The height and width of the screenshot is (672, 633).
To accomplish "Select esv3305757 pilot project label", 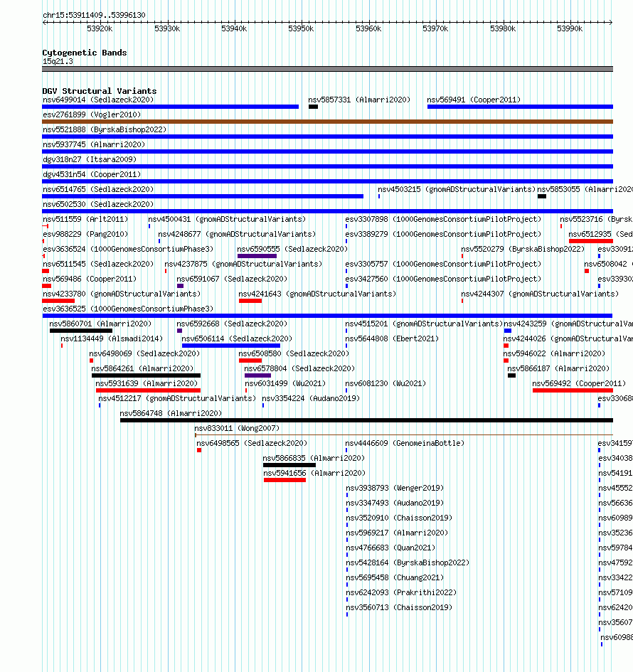I will coord(443,264).
